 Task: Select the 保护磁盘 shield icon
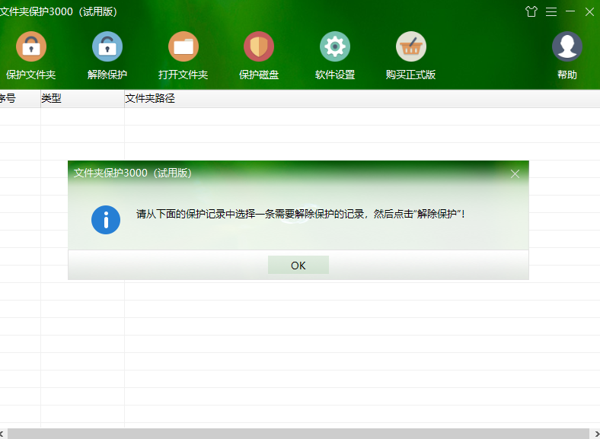pos(259,47)
